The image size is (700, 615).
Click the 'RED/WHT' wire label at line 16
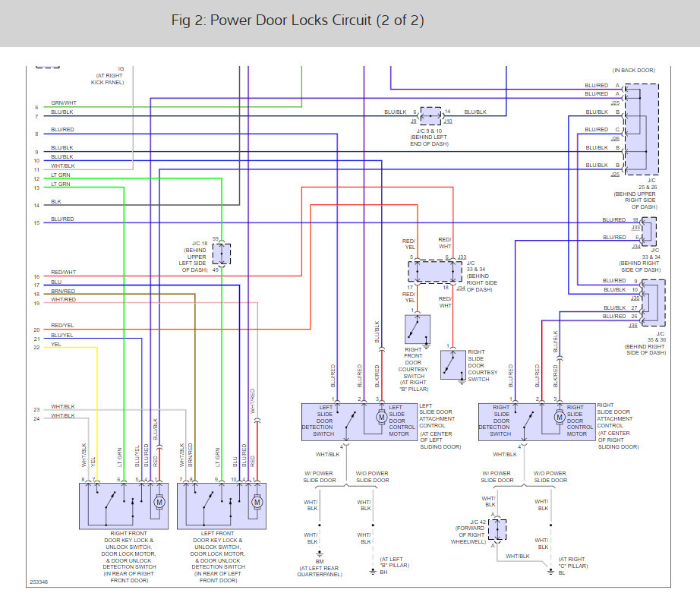63,273
